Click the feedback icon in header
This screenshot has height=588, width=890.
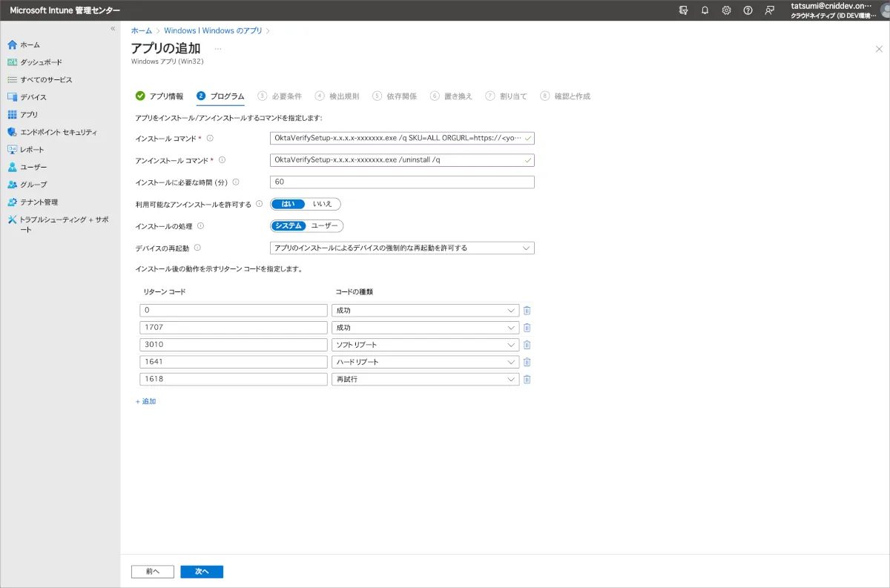(x=770, y=10)
